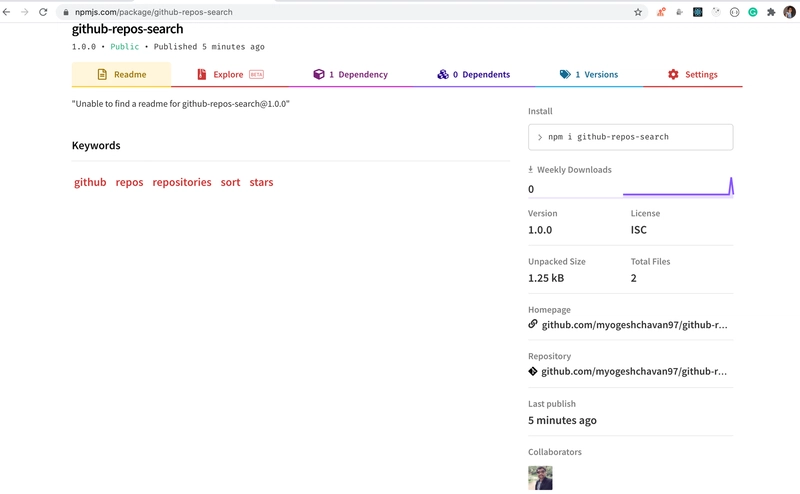The image size is (800, 494).
Task: Click the Version value 1.0.0
Action: pyautogui.click(x=540, y=230)
